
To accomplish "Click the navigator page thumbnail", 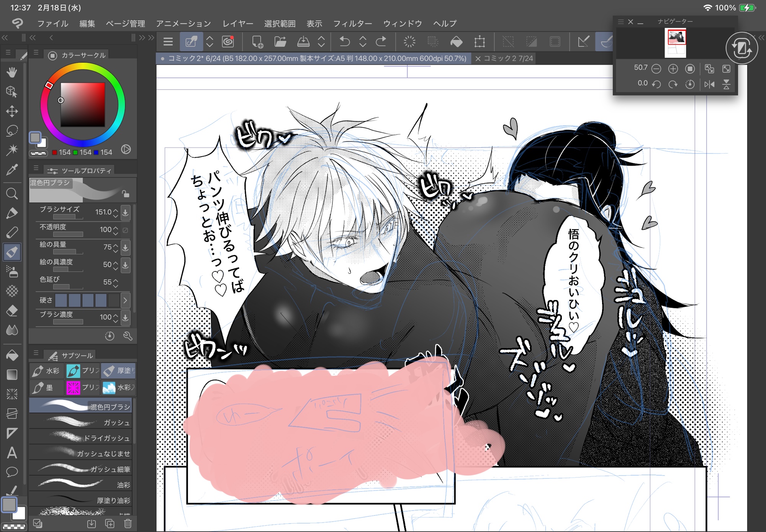I will point(676,43).
